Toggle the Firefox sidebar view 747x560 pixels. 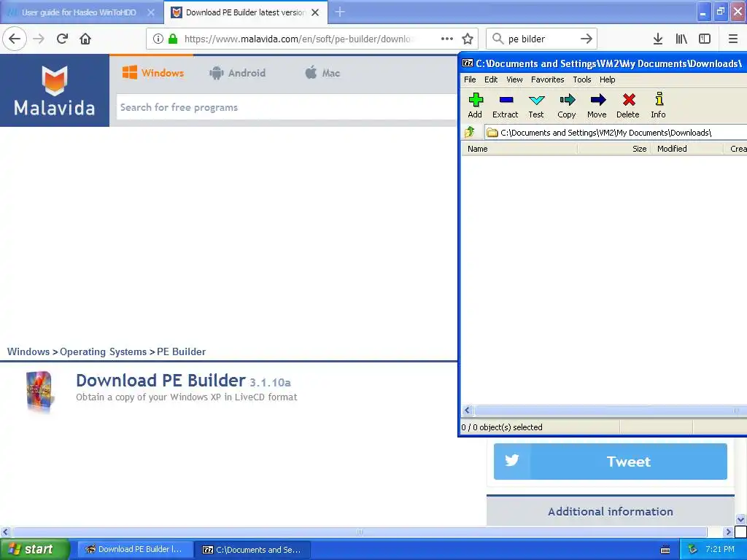click(x=705, y=39)
